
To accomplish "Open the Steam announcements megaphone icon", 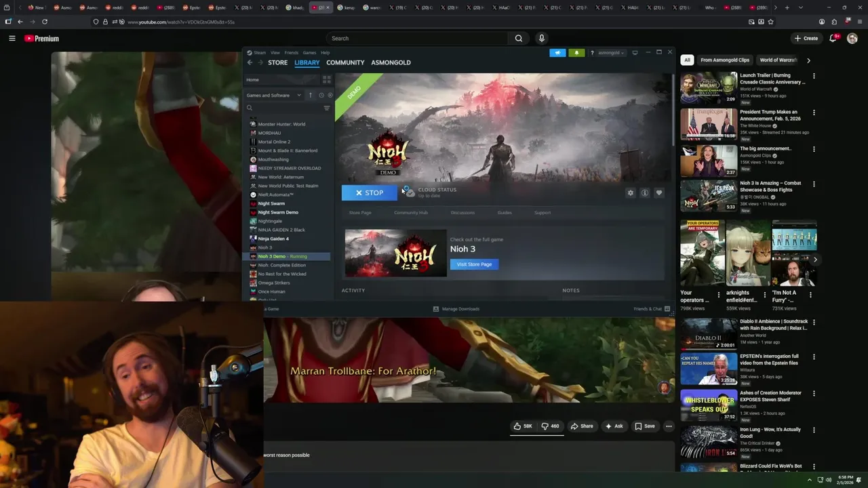I will [x=557, y=53].
